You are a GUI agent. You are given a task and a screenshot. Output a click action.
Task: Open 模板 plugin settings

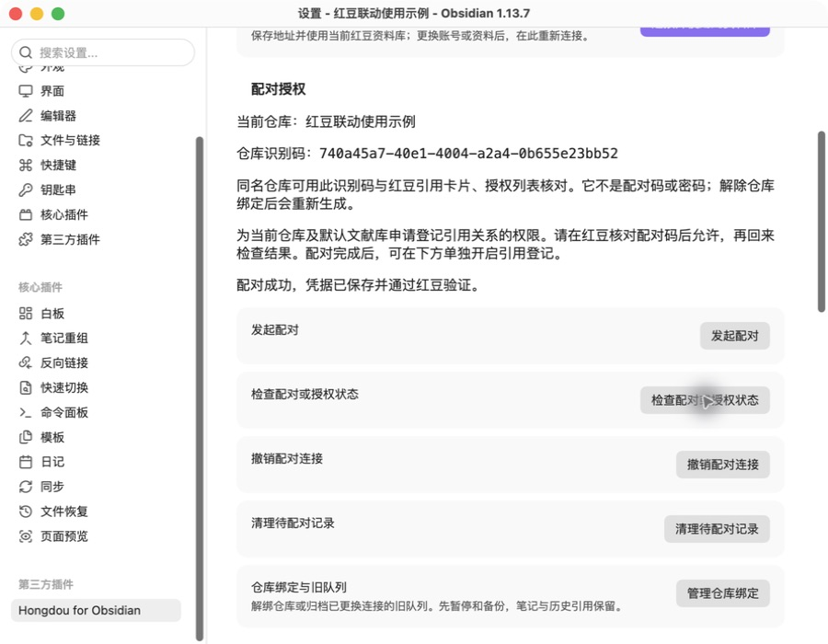coord(96,438)
